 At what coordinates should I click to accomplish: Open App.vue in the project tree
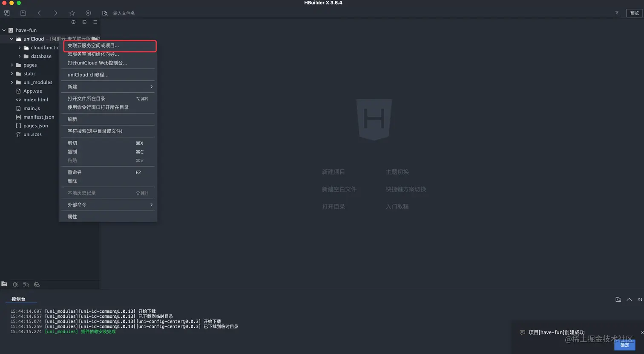coord(32,91)
